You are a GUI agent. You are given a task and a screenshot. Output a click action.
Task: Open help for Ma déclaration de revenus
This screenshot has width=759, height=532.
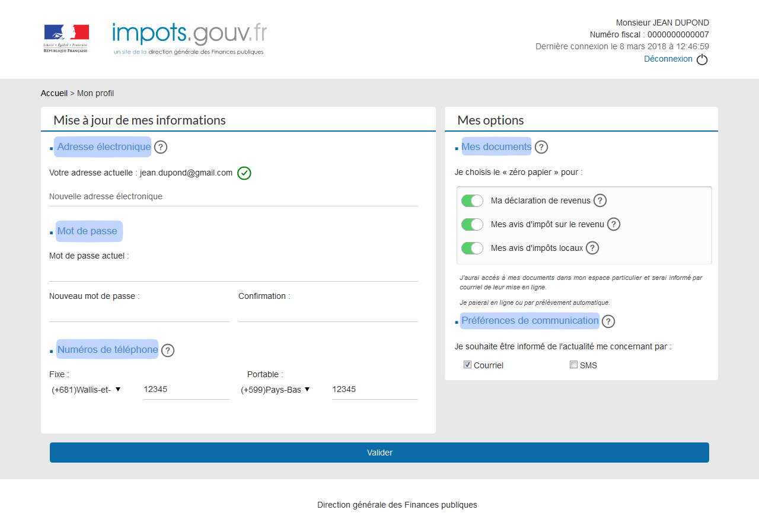[x=600, y=200]
